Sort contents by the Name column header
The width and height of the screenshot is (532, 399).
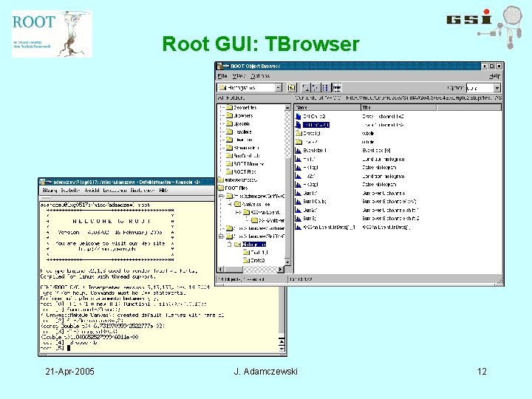[x=327, y=108]
